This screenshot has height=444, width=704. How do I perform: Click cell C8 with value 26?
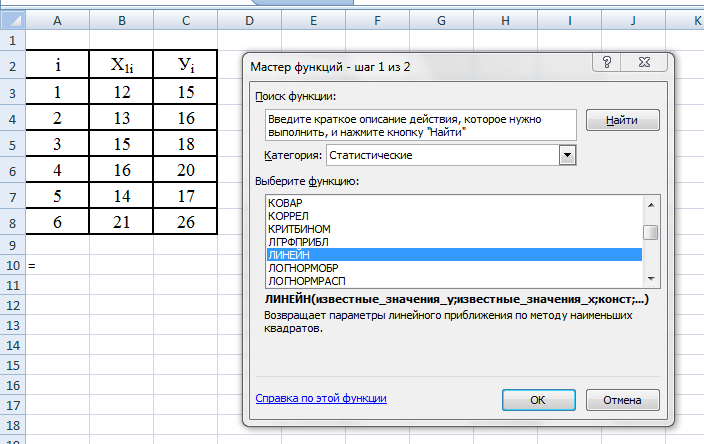tap(186, 222)
